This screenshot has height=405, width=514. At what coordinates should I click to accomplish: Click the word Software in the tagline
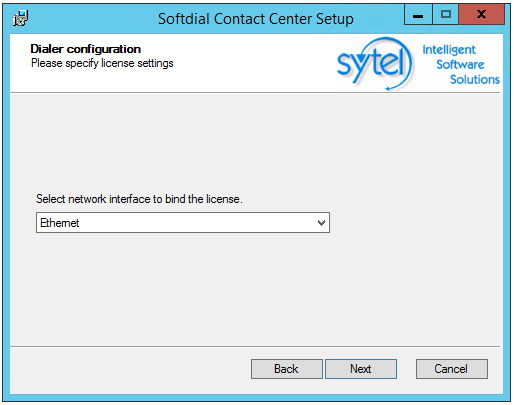pos(460,64)
